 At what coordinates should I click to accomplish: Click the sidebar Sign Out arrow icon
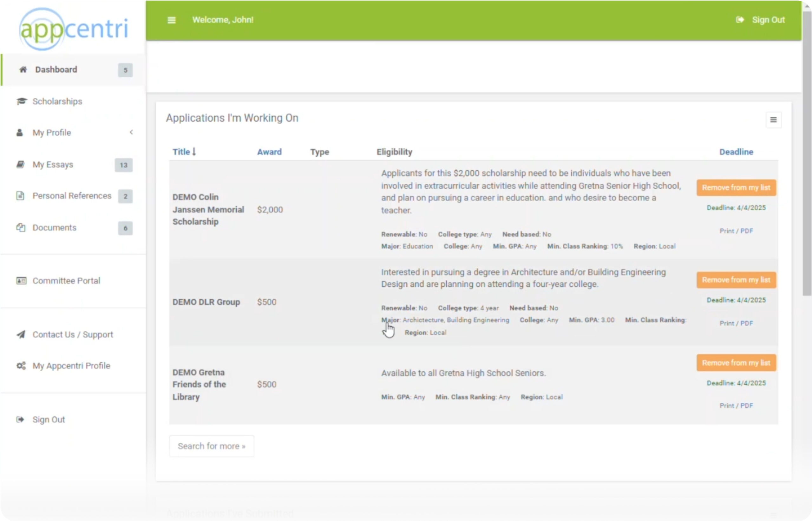point(20,420)
